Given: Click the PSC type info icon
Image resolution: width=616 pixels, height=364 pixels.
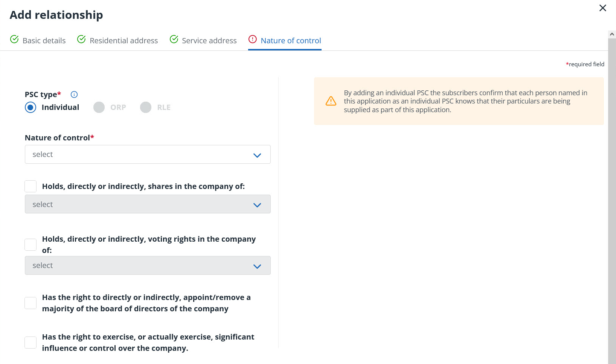Looking at the screenshot, I should click(x=74, y=94).
